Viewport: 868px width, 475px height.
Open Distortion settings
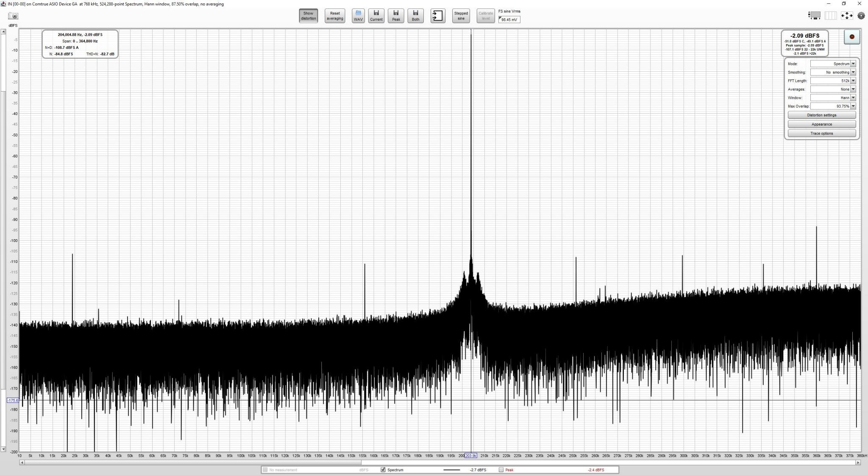tap(821, 115)
